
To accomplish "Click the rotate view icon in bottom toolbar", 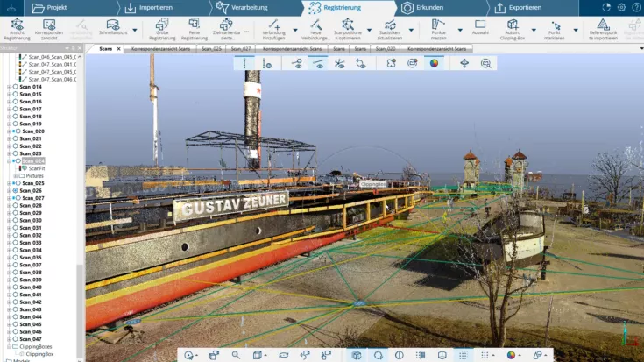I will pyautogui.click(x=283, y=355).
